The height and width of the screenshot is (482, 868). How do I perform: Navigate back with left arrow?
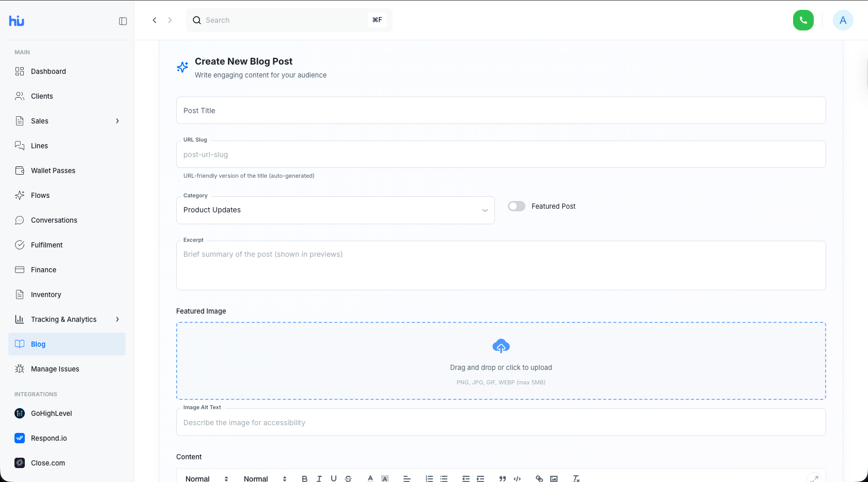click(154, 20)
